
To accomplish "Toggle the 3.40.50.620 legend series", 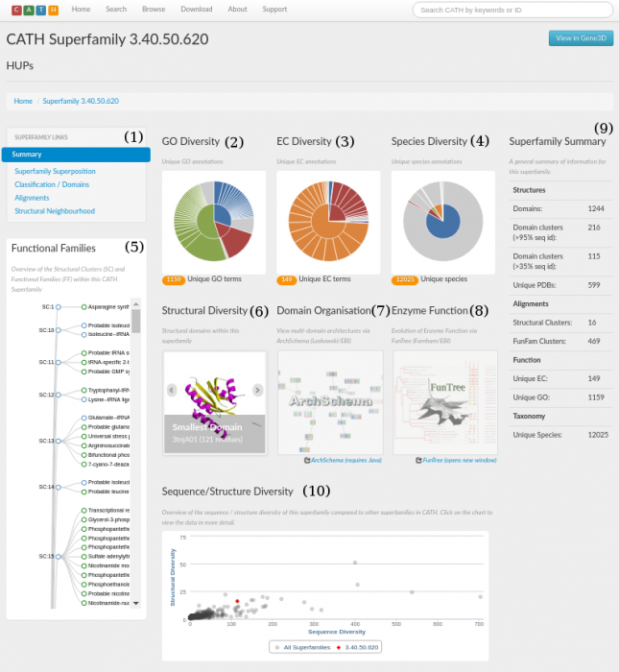I will (x=358, y=647).
